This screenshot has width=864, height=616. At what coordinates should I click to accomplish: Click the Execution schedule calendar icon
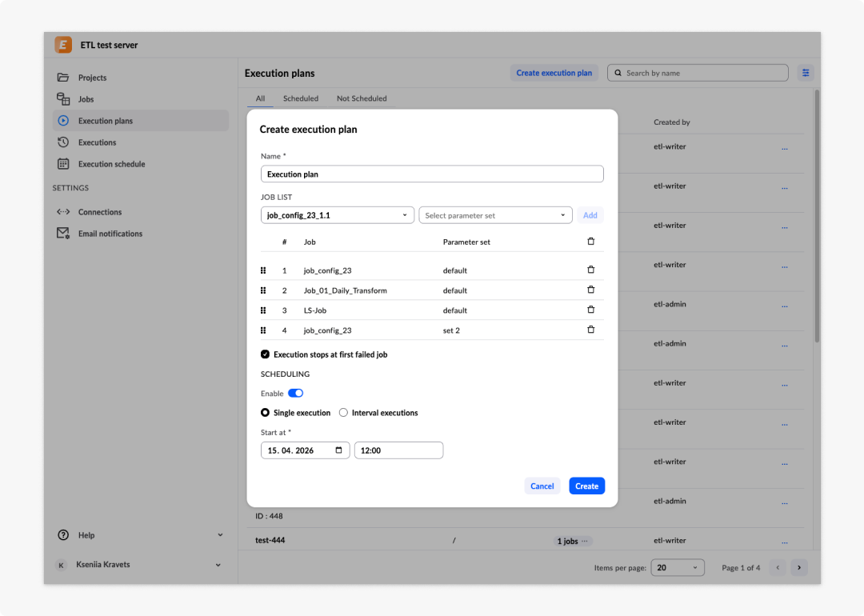(x=63, y=164)
